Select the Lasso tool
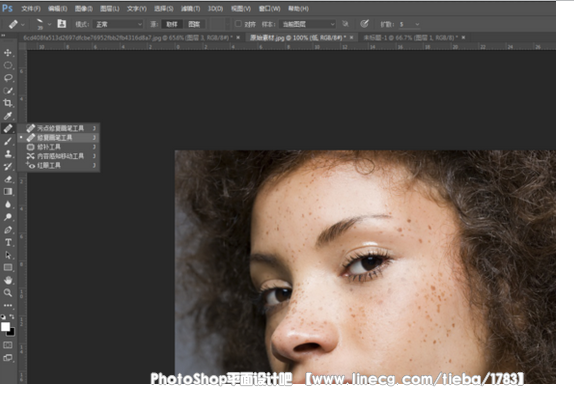Viewport: 574px width, 396px height. click(8, 78)
